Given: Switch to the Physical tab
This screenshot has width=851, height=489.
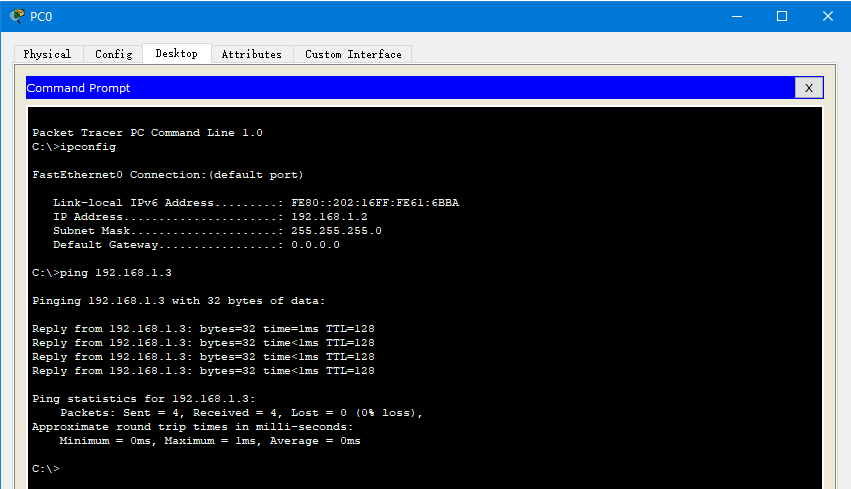Looking at the screenshot, I should click(x=48, y=54).
